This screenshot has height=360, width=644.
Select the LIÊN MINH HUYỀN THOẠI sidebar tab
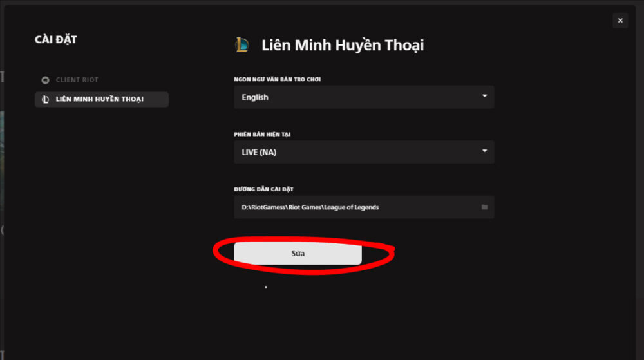pyautogui.click(x=102, y=99)
